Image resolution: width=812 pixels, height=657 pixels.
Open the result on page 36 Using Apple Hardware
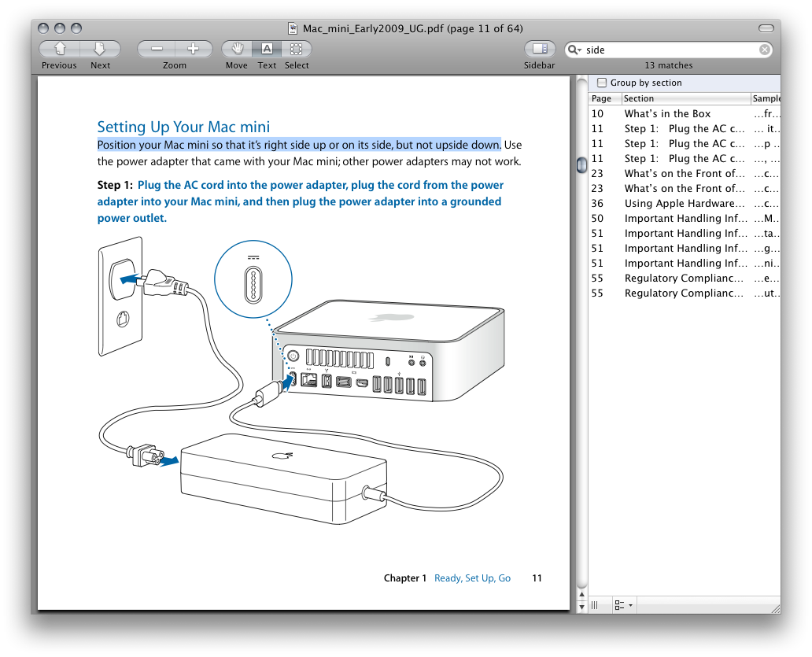[x=685, y=204]
